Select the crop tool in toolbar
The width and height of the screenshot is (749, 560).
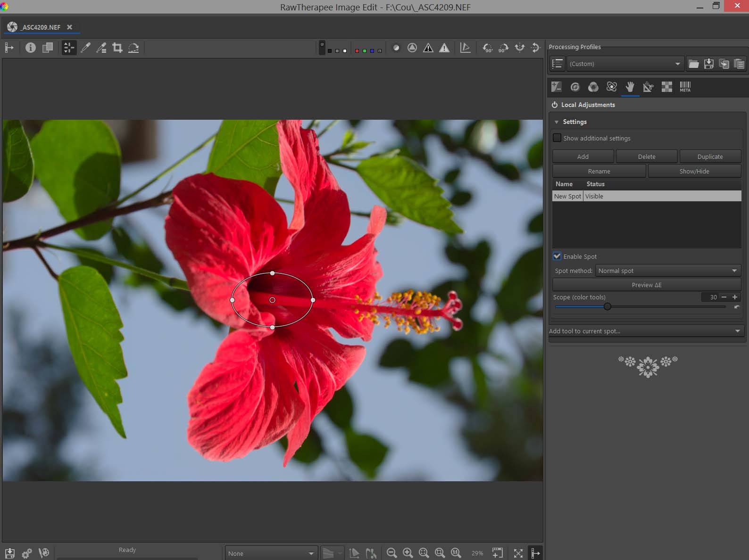tap(117, 48)
